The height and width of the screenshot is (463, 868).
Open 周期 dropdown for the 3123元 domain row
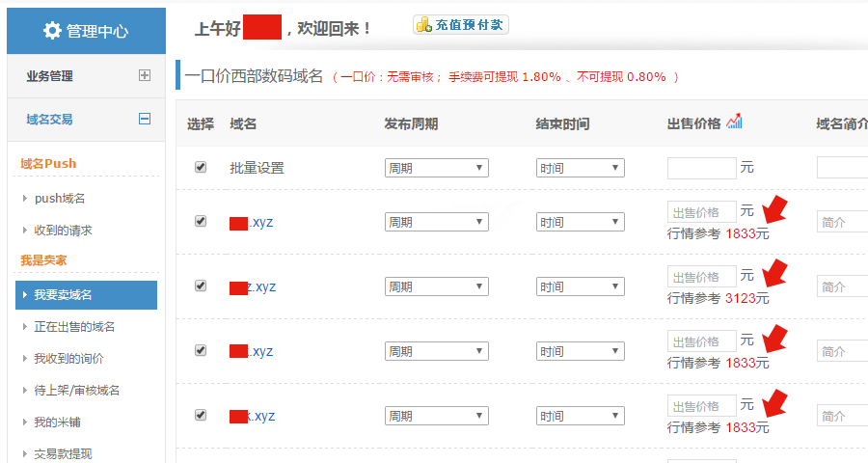click(x=436, y=286)
